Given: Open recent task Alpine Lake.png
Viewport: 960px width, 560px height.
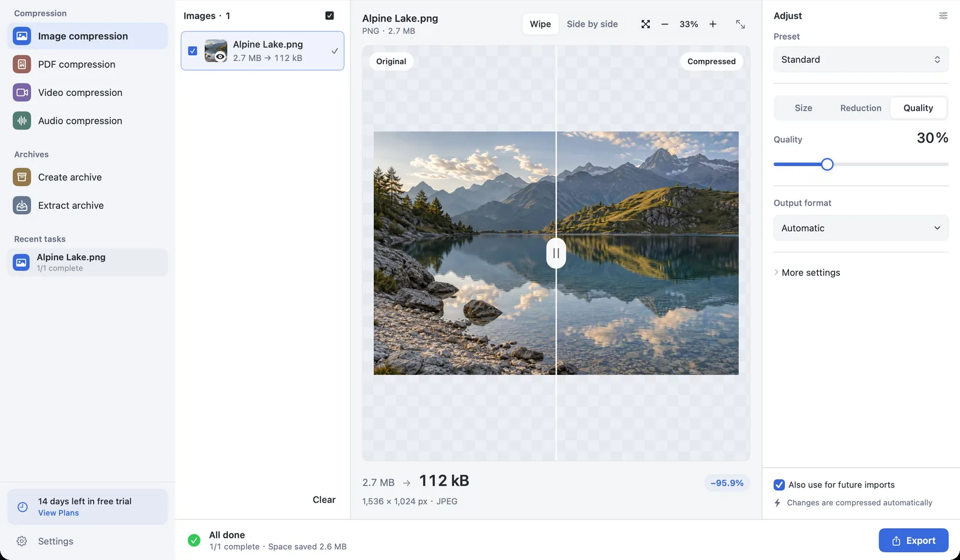Looking at the screenshot, I should pyautogui.click(x=88, y=262).
